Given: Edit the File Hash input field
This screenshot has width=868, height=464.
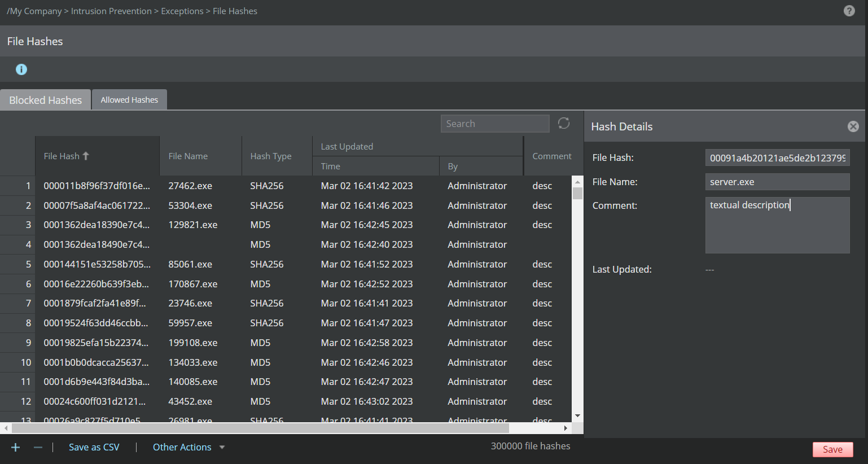Looking at the screenshot, I should [777, 157].
